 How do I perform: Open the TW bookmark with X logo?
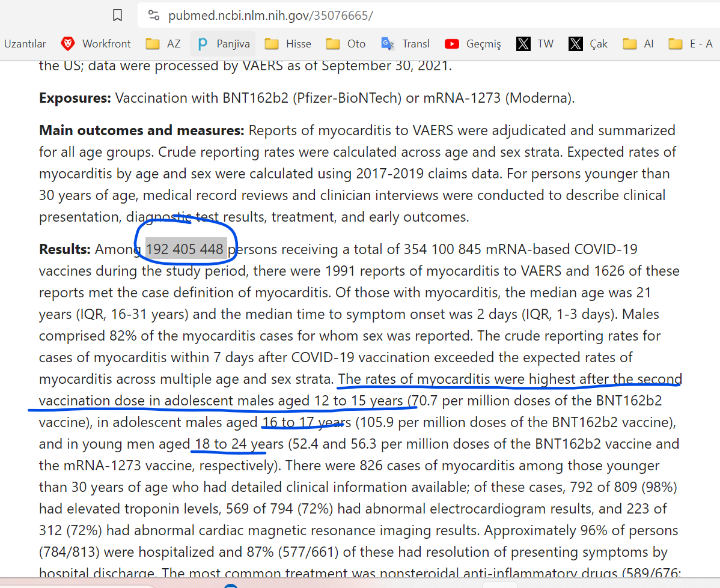click(x=535, y=44)
